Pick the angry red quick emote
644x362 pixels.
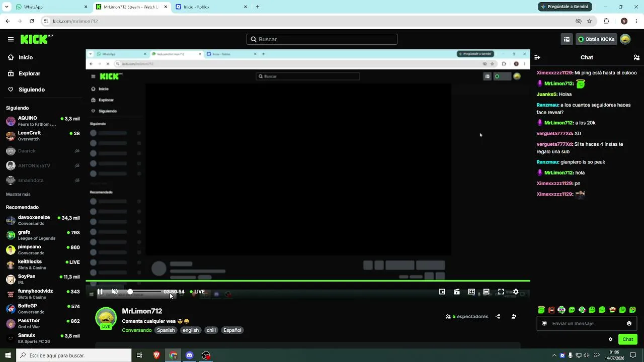[551, 310]
